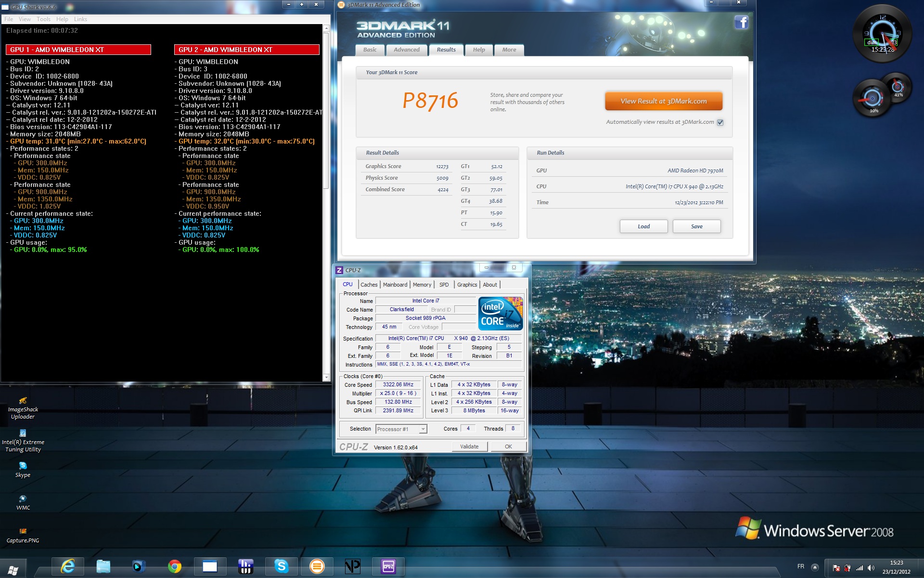Switch to the blank window taskbar icon
This screenshot has width=924, height=578.
[x=210, y=566]
